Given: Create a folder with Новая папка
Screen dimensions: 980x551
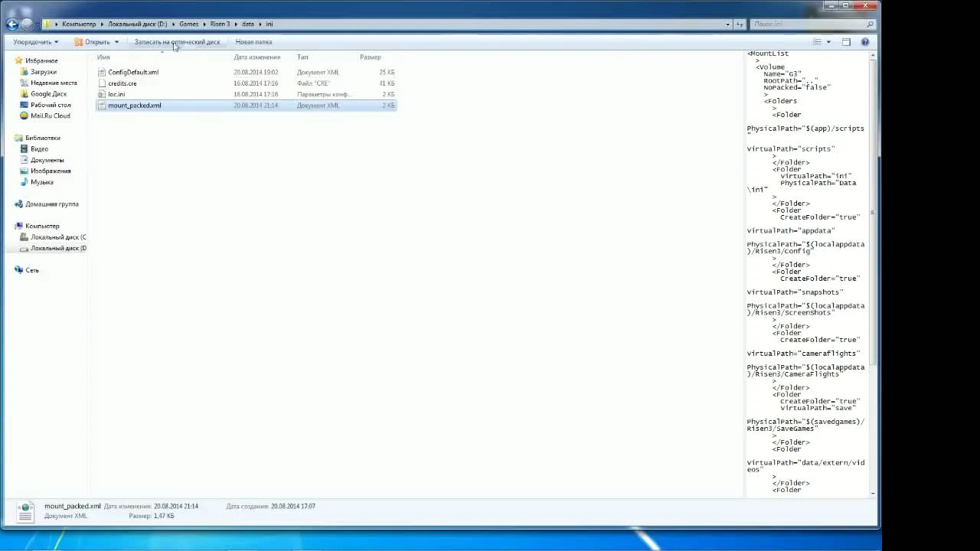Looking at the screenshot, I should click(x=253, y=42).
